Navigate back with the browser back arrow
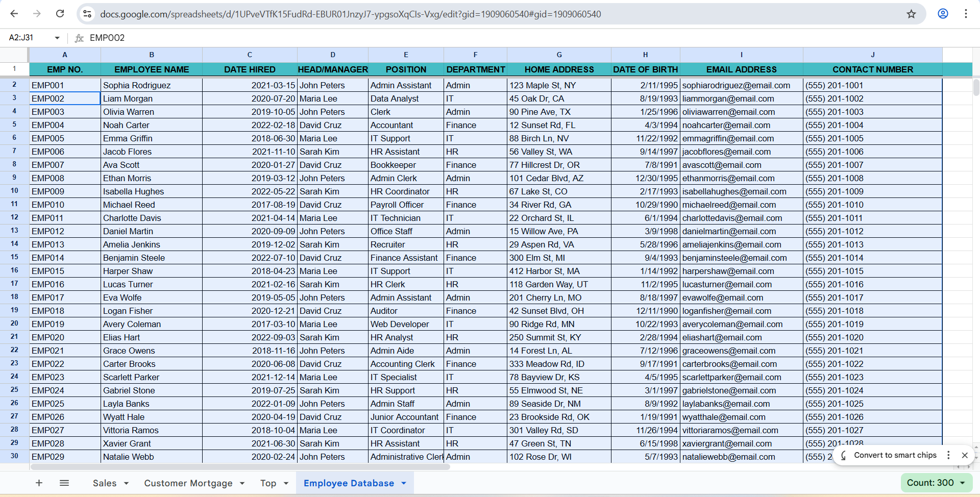 pyautogui.click(x=14, y=14)
